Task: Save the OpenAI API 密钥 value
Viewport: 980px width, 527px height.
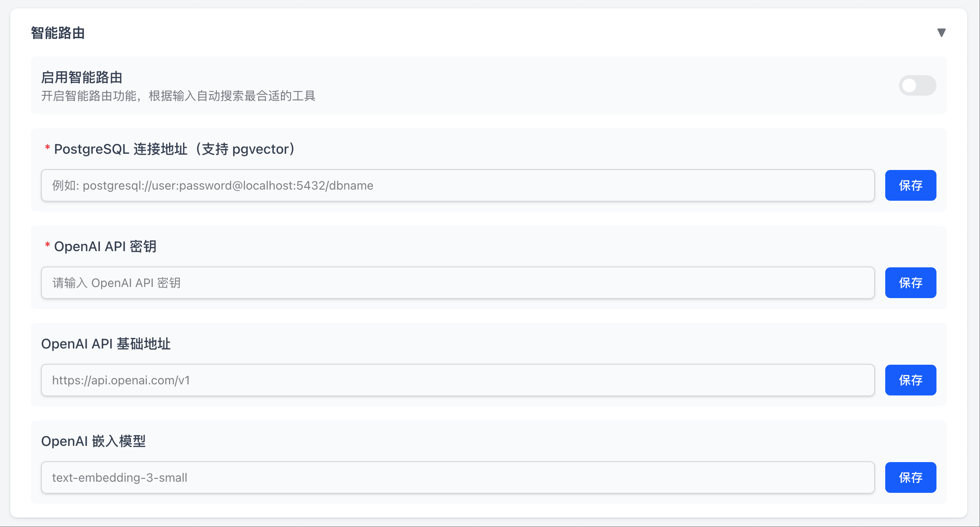Action: coord(910,283)
